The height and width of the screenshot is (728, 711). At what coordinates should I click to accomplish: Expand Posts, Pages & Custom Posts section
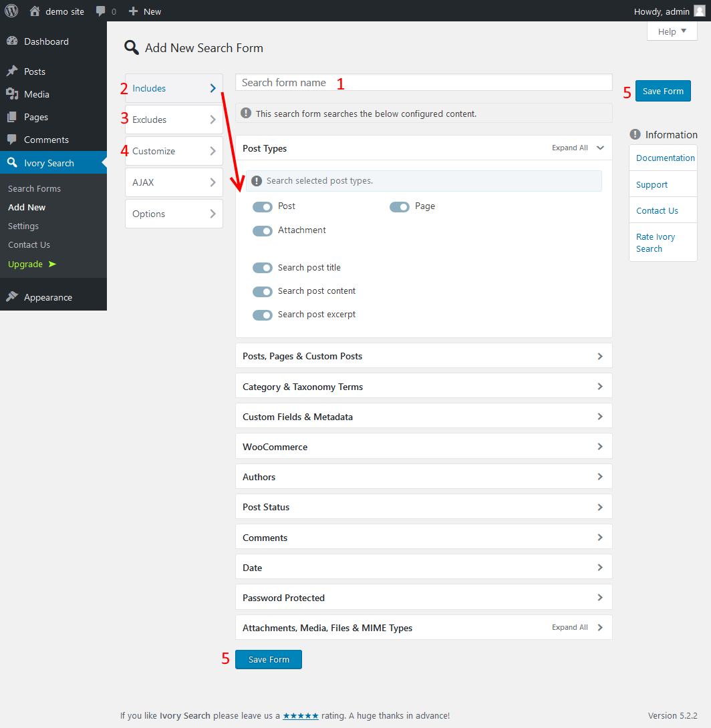424,356
